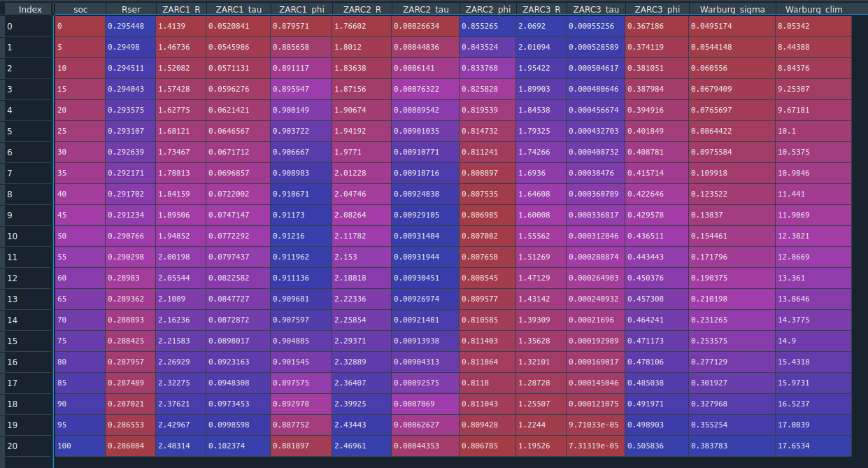Select ZARC2_R cell 2.46961

click(x=362, y=446)
